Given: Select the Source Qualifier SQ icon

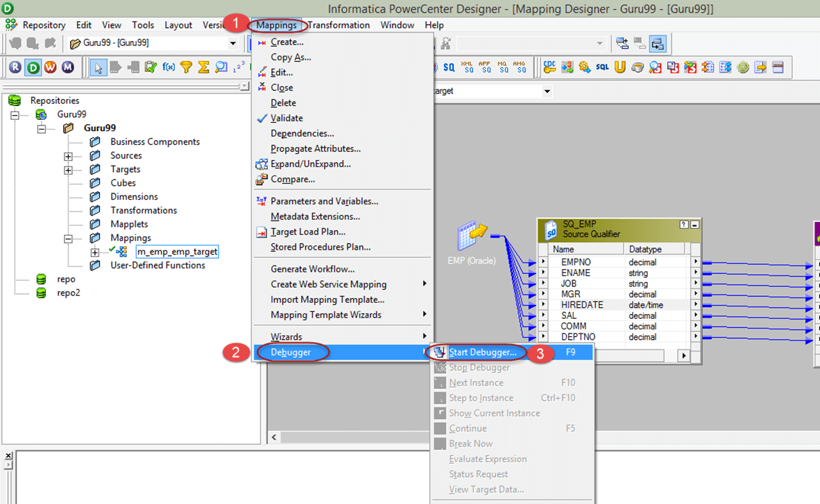Looking at the screenshot, I should 449,67.
